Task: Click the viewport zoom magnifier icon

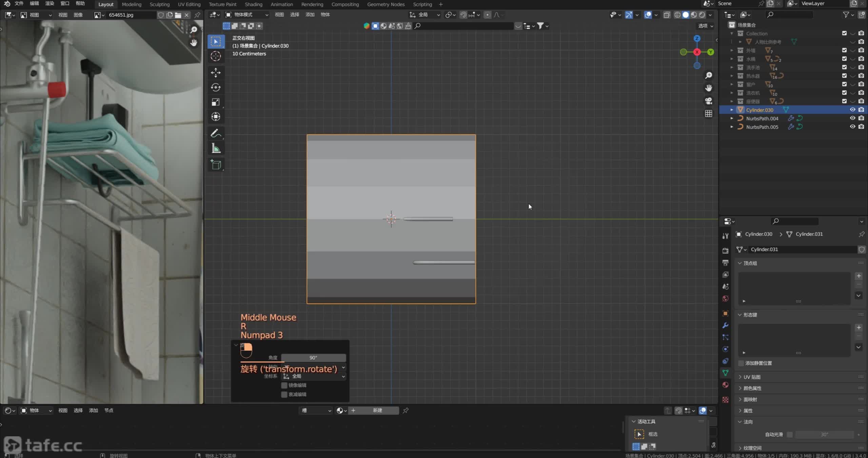Action: [709, 75]
